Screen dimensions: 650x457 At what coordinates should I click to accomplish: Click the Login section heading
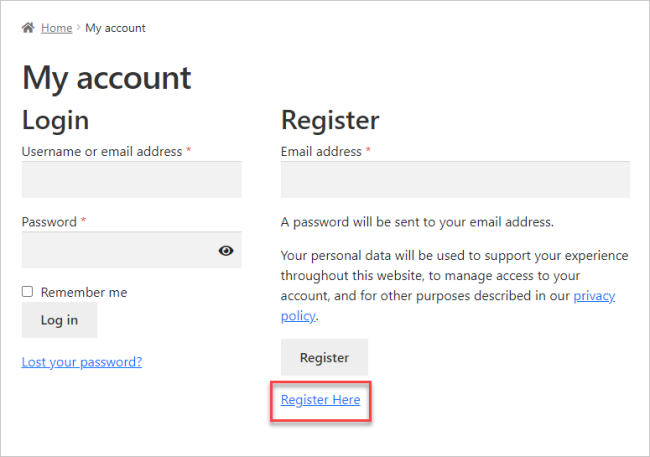coord(56,120)
